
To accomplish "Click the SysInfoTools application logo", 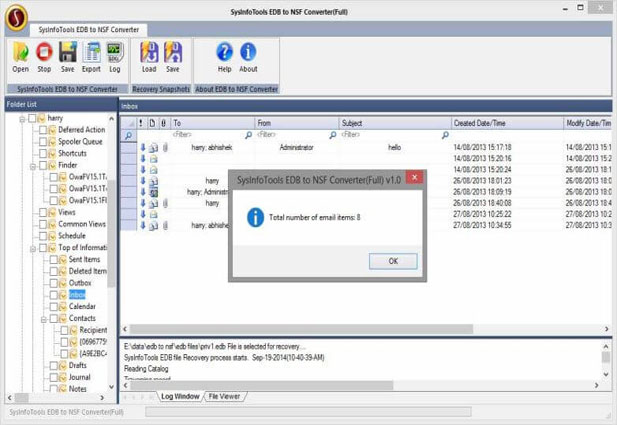I will [x=16, y=17].
